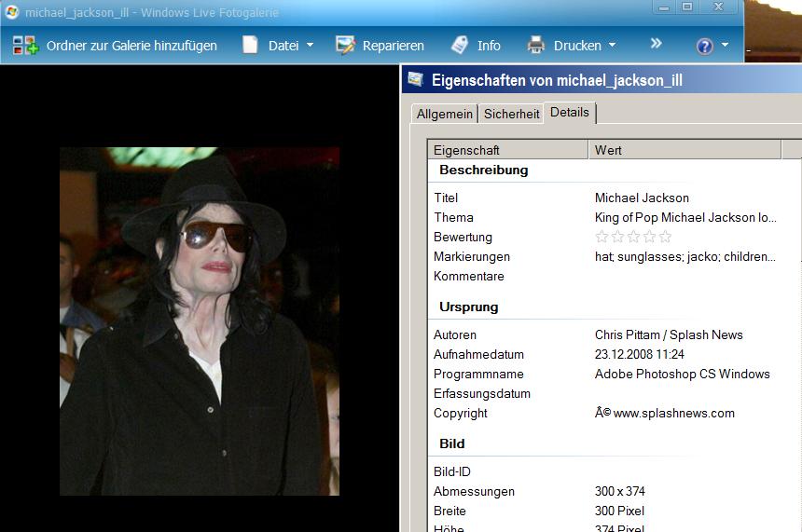The width and height of the screenshot is (802, 532).
Task: Expand the Drucken dropdown arrow
Action: pos(612,45)
